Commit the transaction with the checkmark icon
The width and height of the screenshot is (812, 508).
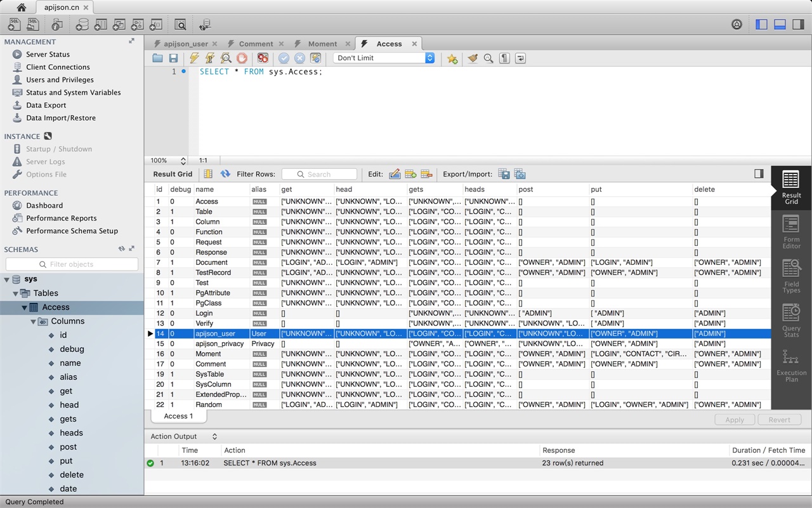pos(284,58)
